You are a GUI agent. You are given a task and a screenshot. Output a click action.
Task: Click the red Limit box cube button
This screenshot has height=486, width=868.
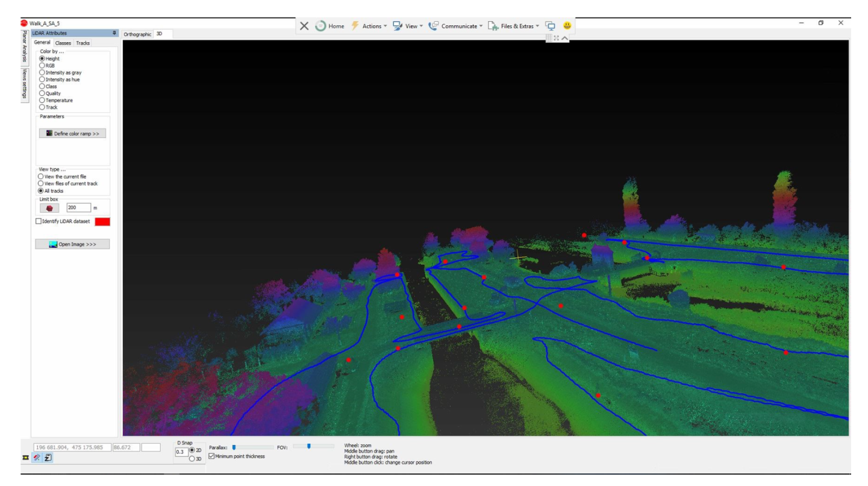49,207
